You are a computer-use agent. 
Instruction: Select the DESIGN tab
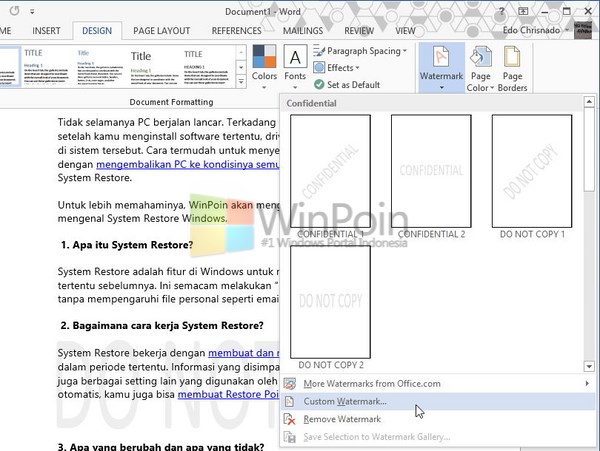point(97,31)
